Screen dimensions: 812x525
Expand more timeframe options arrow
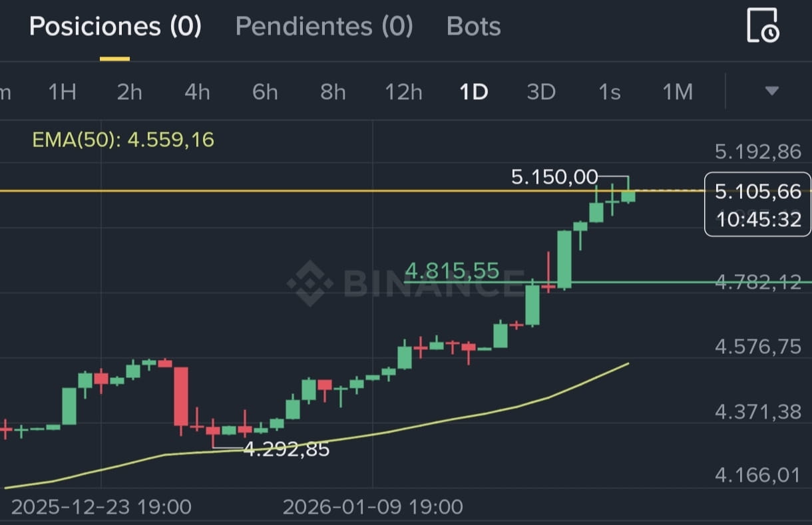click(771, 90)
